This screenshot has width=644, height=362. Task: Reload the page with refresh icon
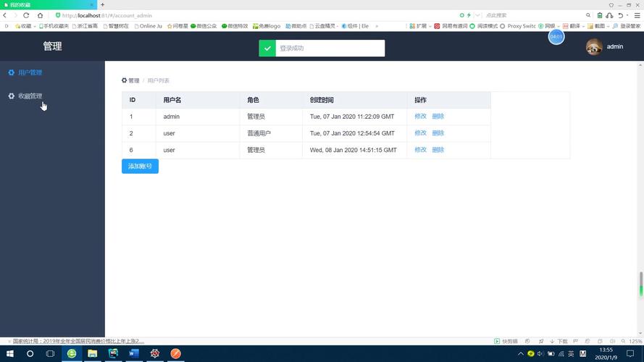[x=26, y=15]
